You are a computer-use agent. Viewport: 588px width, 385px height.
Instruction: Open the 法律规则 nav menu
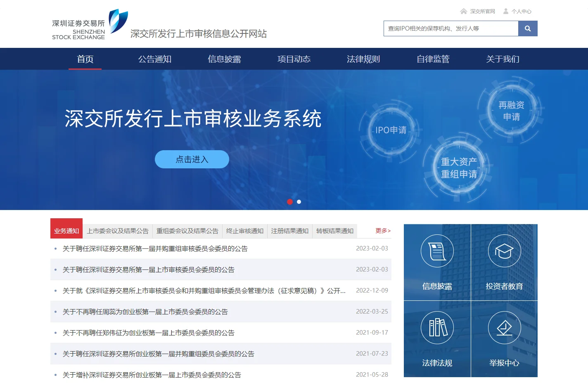(x=363, y=59)
